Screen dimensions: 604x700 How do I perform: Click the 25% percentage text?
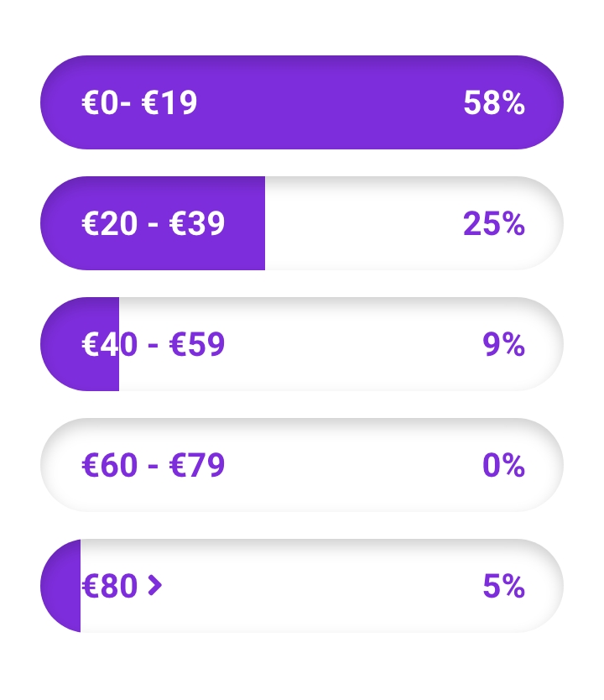pyautogui.click(x=494, y=223)
